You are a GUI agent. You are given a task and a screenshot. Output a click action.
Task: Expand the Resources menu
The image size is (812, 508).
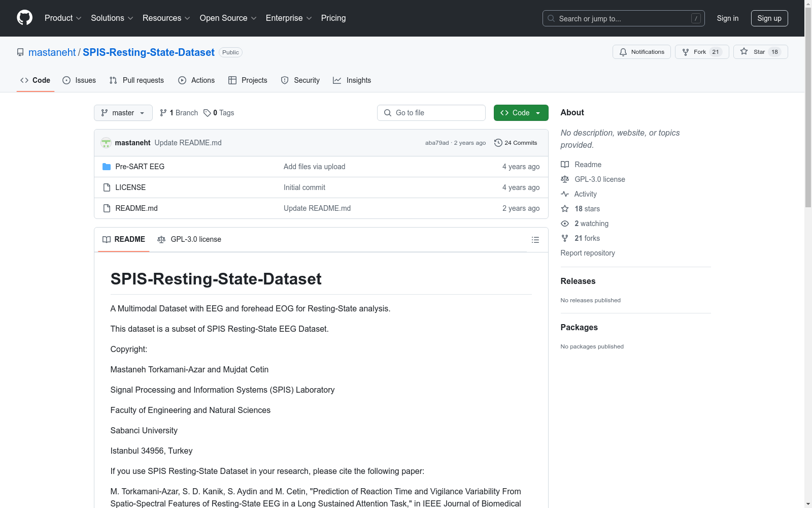(166, 18)
